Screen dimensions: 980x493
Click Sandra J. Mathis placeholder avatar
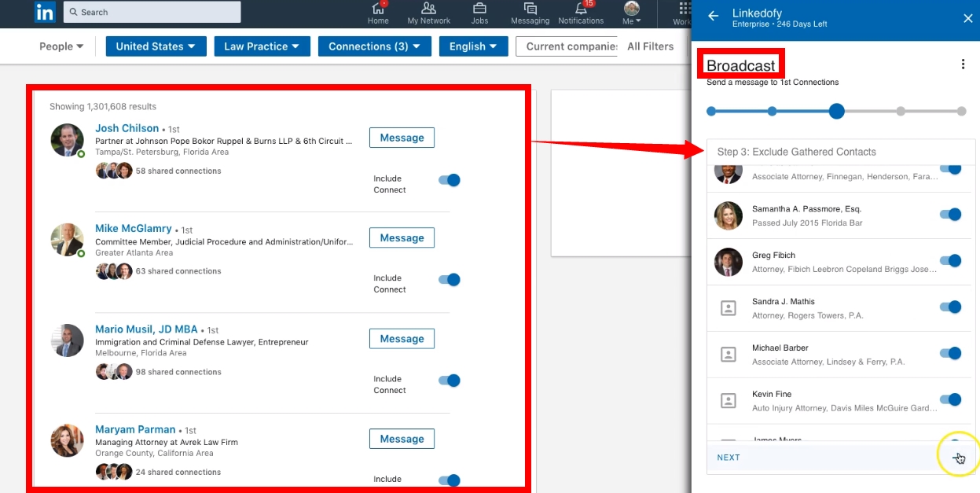click(x=729, y=308)
